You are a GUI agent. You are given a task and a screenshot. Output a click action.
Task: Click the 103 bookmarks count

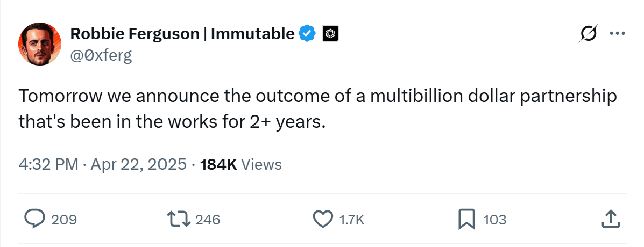[x=494, y=220]
